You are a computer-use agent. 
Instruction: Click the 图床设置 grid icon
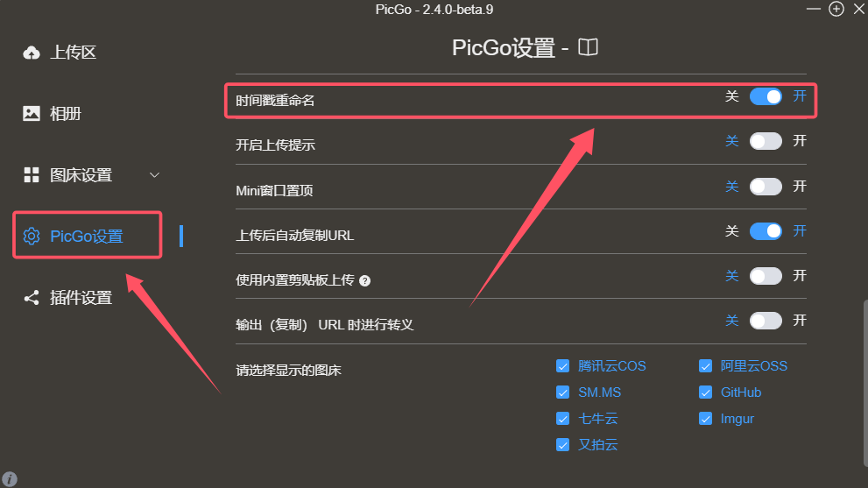[32, 175]
